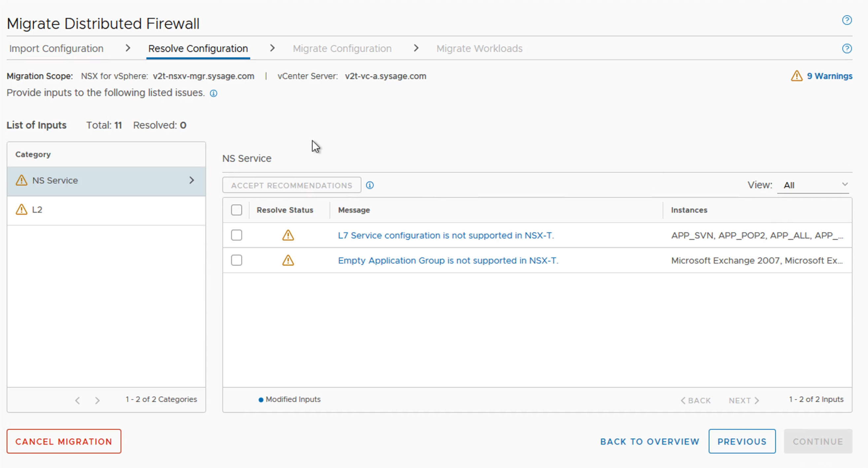Click Cancel Migration button

[x=64, y=441]
